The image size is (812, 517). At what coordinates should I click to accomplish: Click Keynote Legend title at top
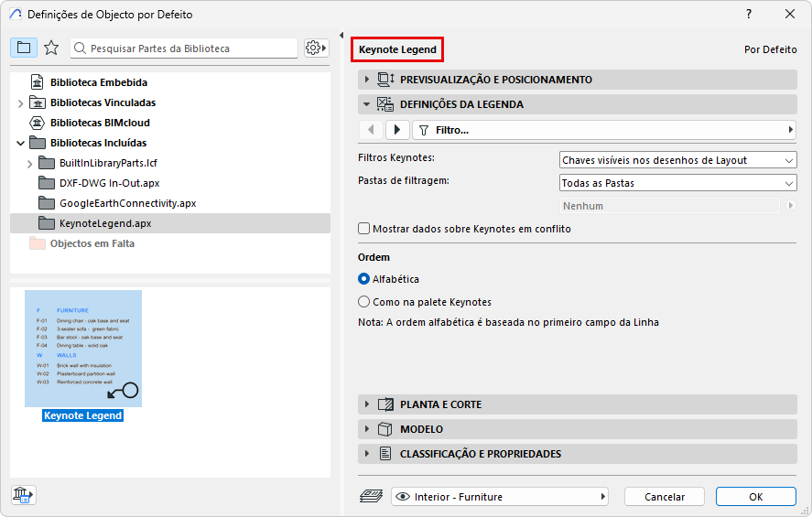(397, 49)
